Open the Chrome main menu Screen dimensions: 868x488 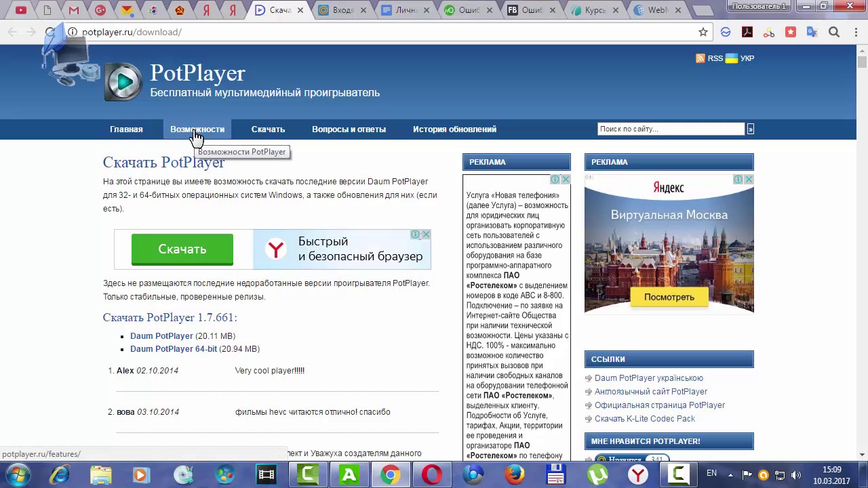coord(855,32)
